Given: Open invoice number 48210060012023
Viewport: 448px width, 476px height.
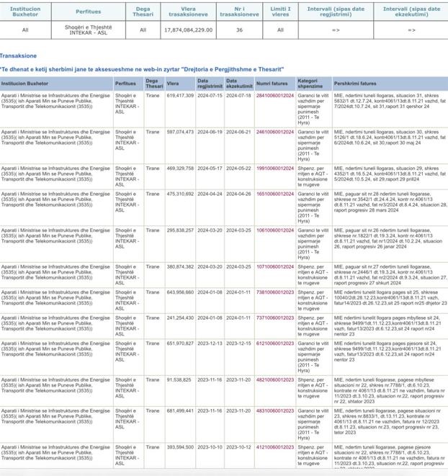Looking at the screenshot, I should point(275,379).
